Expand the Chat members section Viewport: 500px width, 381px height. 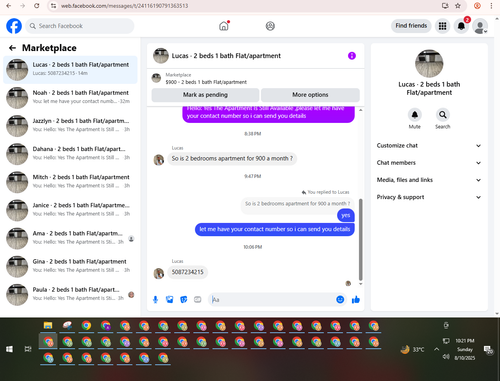click(429, 163)
